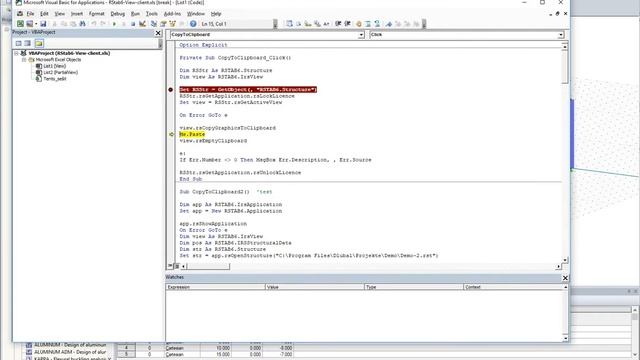The image size is (640, 360).
Task: Click the Ln 15, Col 1 position indicator
Action: coord(214,24)
